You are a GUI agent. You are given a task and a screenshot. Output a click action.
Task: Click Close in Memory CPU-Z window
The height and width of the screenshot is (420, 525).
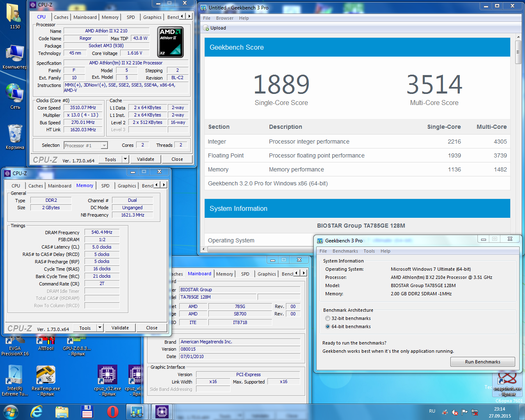pos(152,328)
